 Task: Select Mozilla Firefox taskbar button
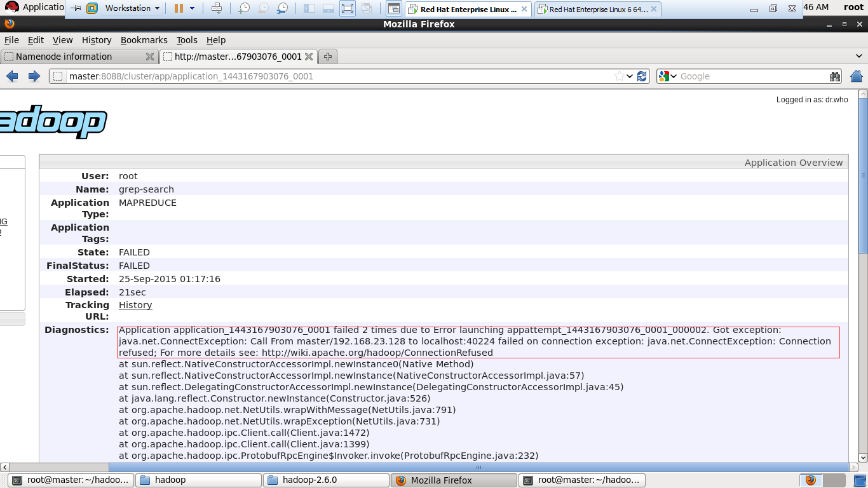[454, 480]
